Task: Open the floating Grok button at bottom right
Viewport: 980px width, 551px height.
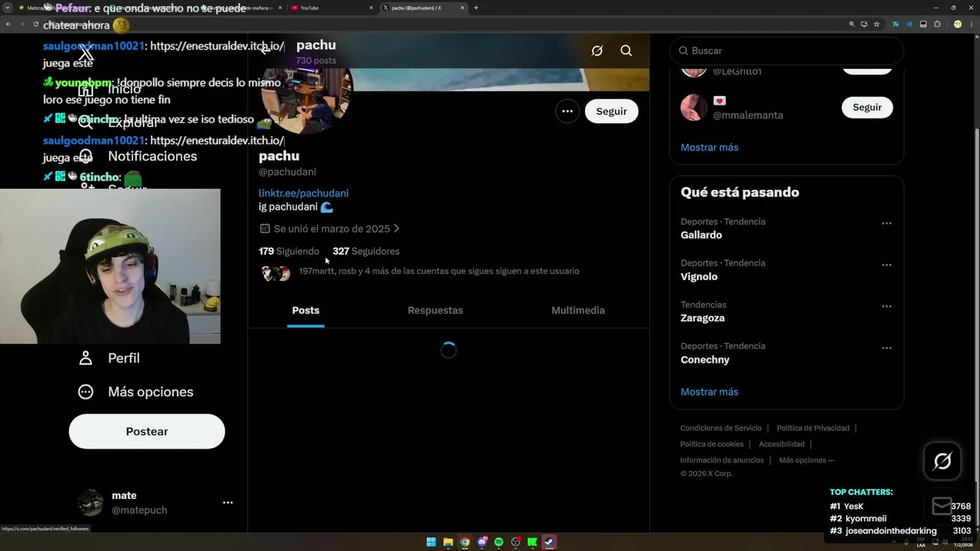Action: click(942, 461)
